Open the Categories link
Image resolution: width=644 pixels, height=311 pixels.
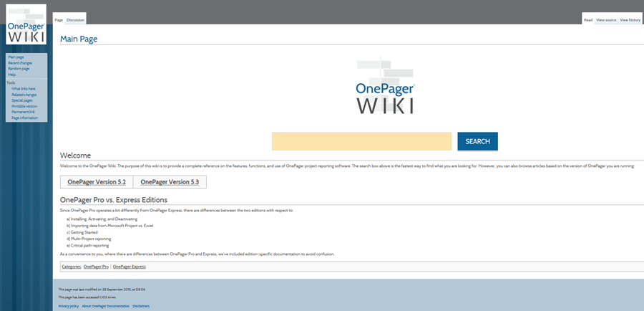tap(72, 267)
